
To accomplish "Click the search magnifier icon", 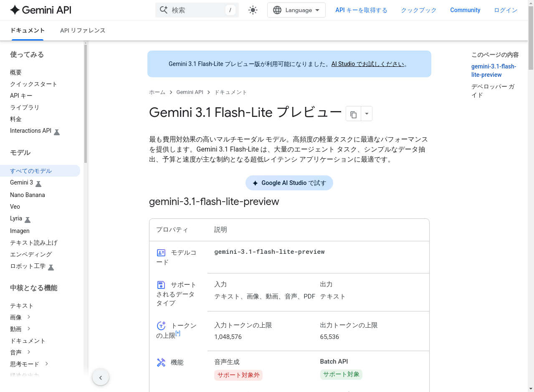I will (164, 10).
